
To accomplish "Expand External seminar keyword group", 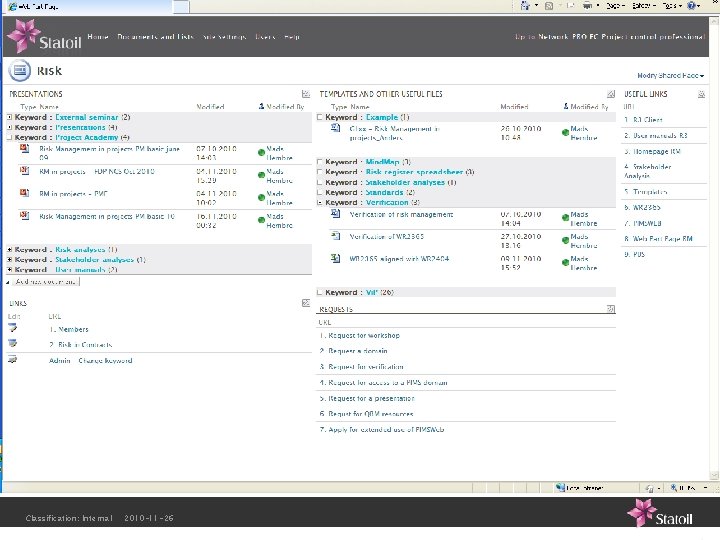I will coord(10,117).
